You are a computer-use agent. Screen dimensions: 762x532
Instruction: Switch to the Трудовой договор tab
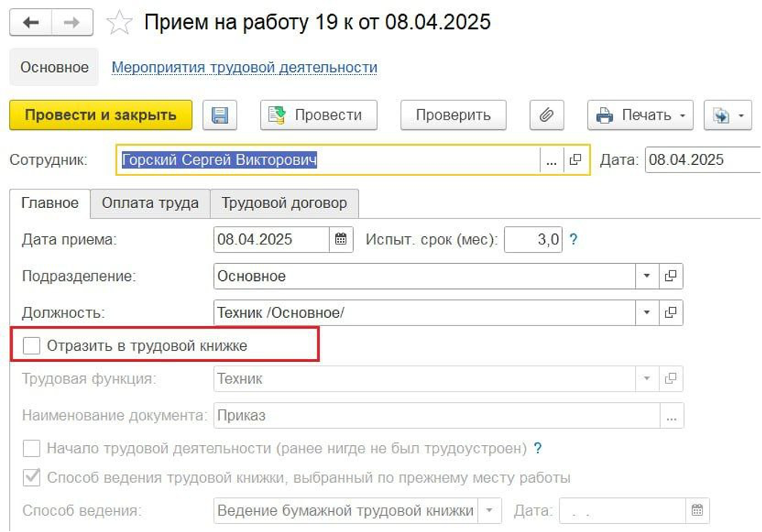(x=284, y=203)
